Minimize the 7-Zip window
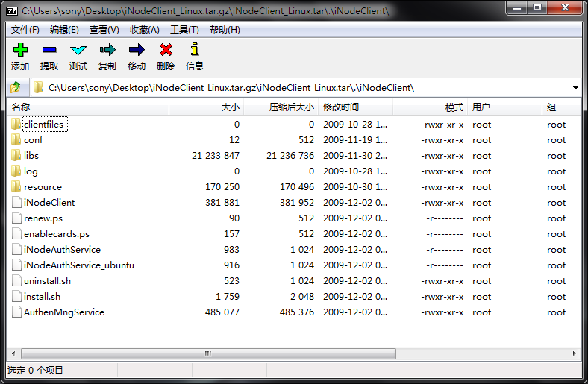 [x=517, y=8]
